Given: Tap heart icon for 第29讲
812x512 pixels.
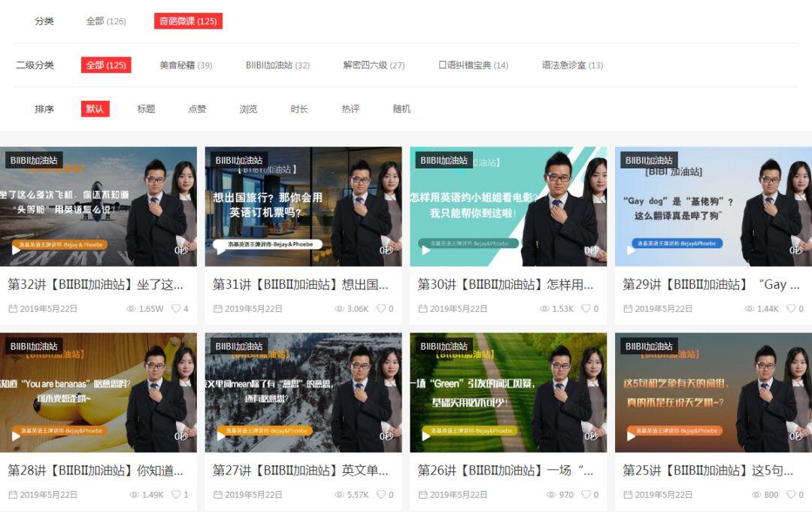Looking at the screenshot, I should tap(791, 308).
